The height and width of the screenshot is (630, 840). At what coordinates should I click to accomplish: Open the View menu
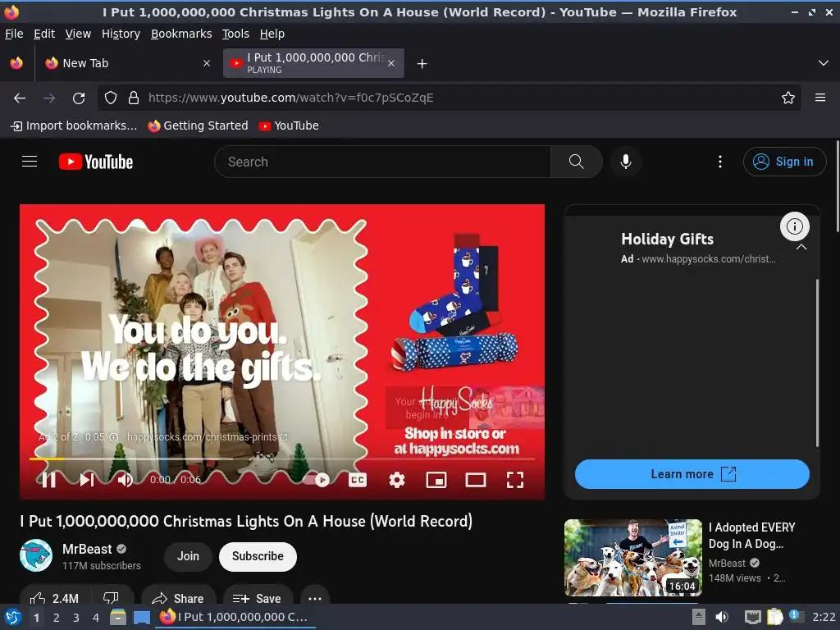coord(78,34)
